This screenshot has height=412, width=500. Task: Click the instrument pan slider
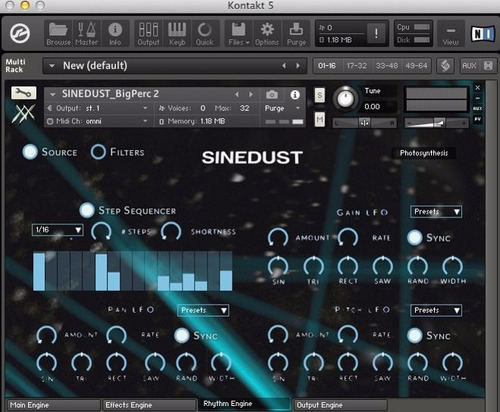pyautogui.click(x=364, y=123)
